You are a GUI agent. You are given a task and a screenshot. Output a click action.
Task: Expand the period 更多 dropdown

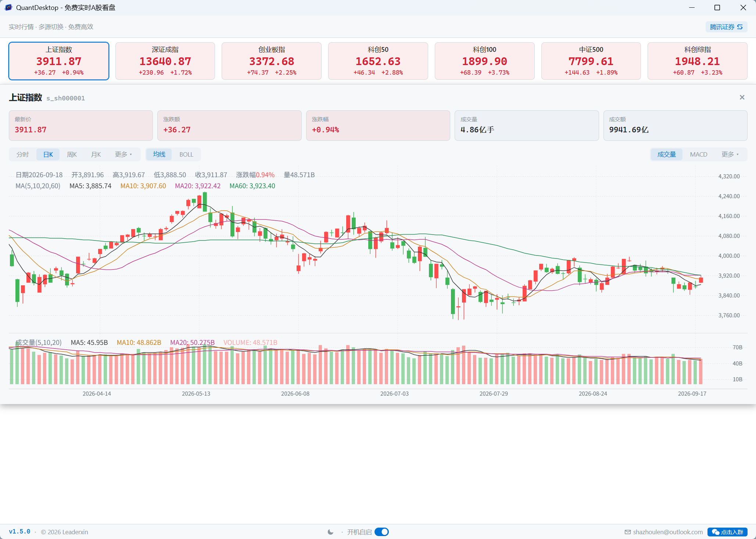tap(123, 154)
